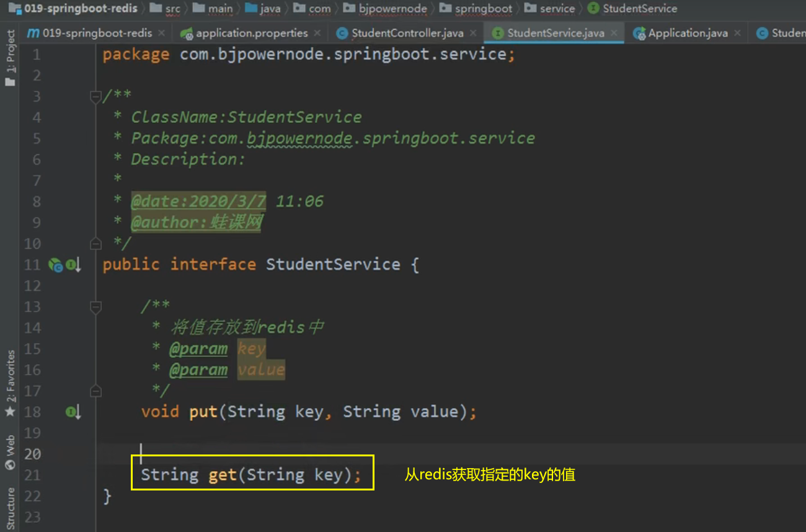806x532 pixels.
Task: Close the Application.java tab
Action: click(x=738, y=33)
